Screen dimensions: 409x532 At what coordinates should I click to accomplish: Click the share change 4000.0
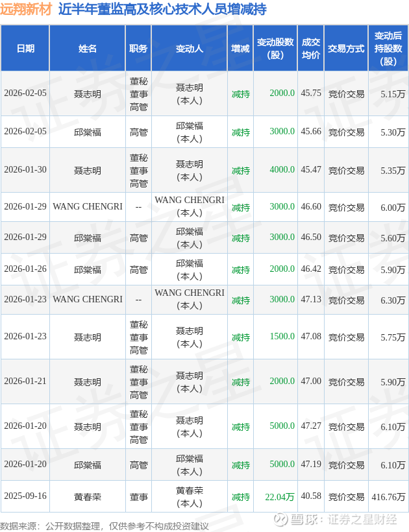coord(282,169)
